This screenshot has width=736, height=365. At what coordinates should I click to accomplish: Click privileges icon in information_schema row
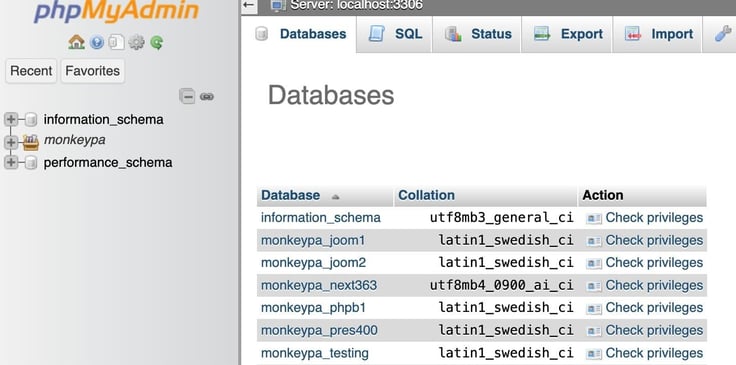[x=594, y=218]
